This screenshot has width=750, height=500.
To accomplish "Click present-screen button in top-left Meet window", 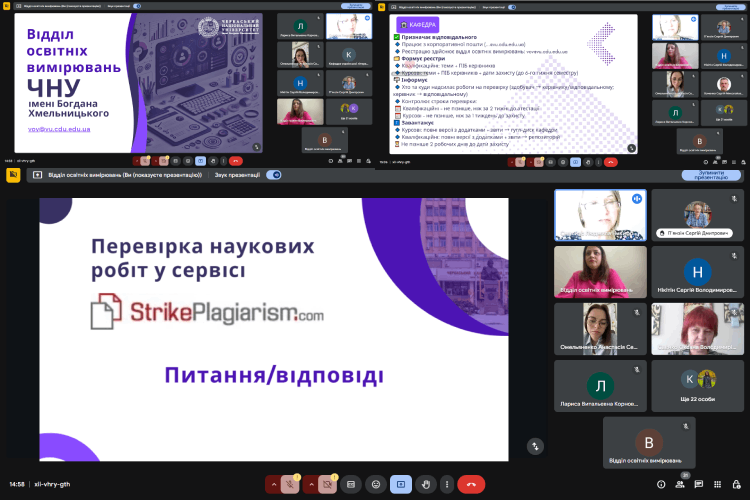I will tap(200, 161).
